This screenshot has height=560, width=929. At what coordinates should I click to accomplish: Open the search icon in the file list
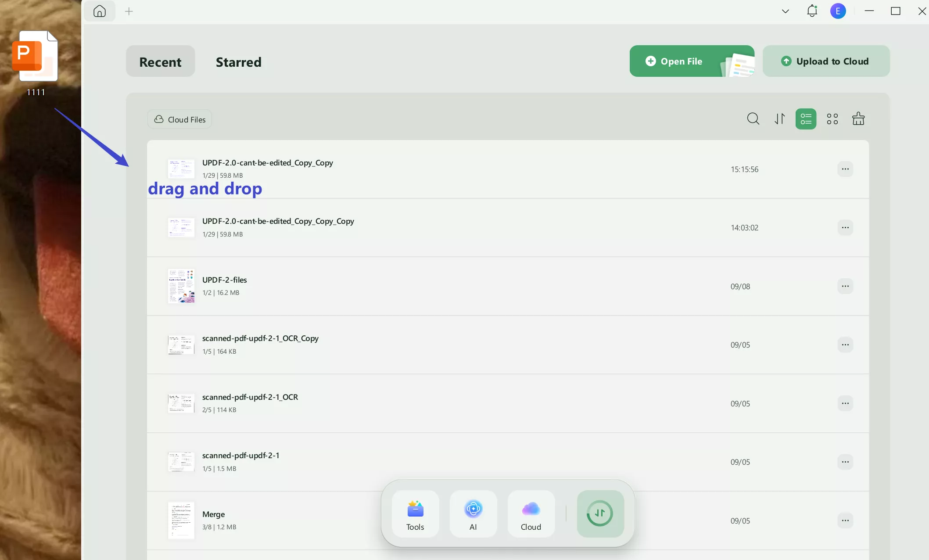point(753,118)
